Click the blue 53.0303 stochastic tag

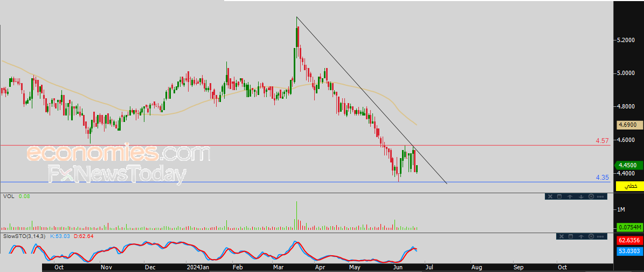point(628,250)
